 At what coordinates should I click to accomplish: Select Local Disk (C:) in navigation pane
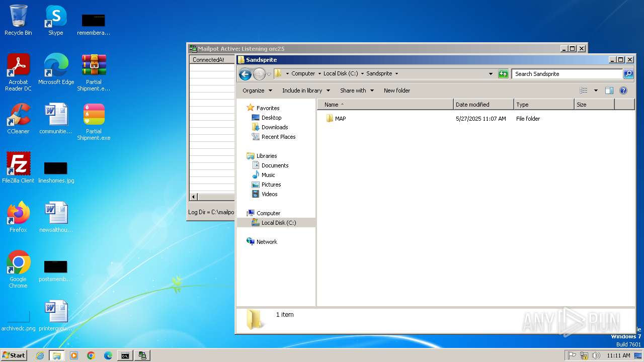point(278,223)
